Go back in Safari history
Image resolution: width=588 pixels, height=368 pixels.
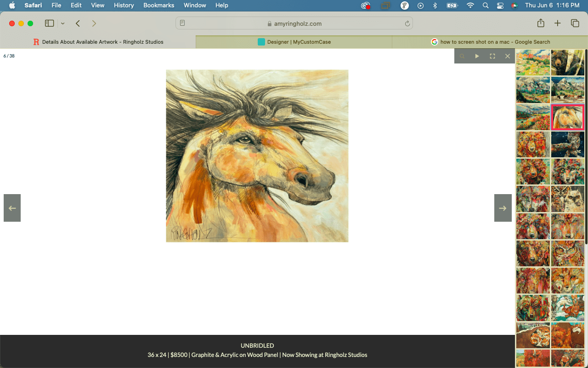point(78,23)
